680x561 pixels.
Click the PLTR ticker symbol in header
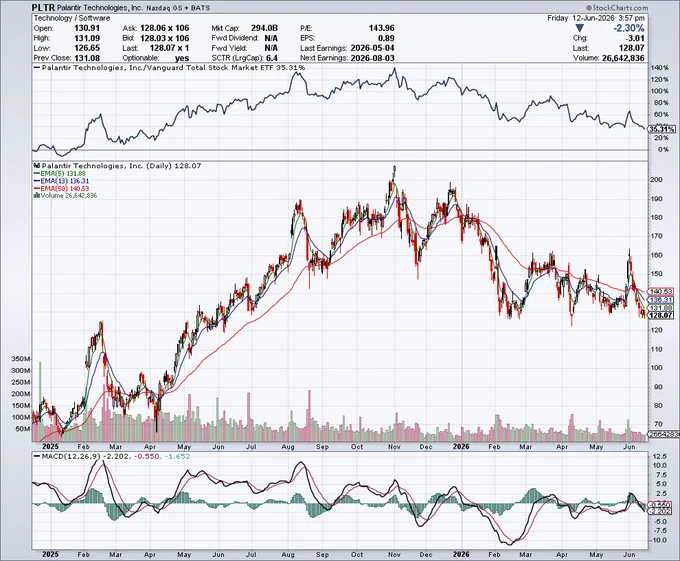(43, 7)
